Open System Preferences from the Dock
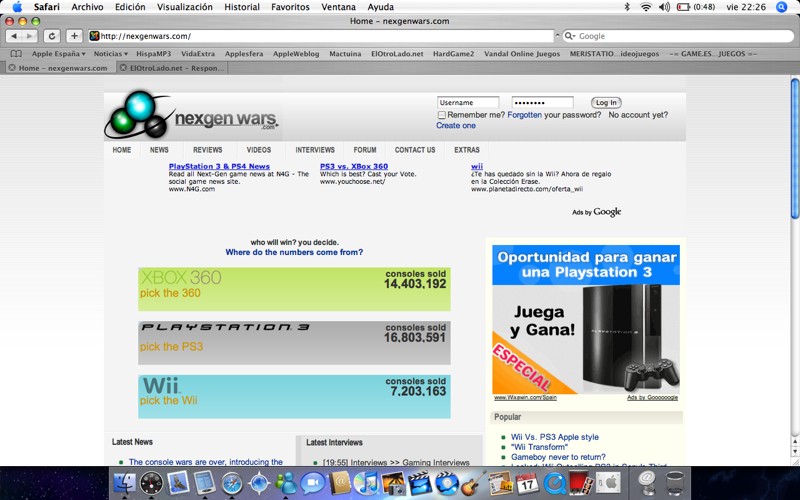This screenshot has width=800, height=500. point(608,483)
